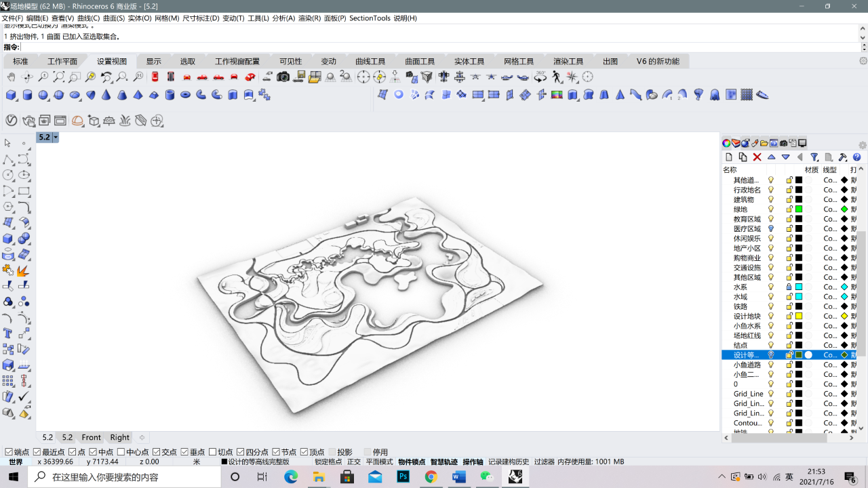868x488 pixels.
Task: Select the Polyline tool in sidebar
Action: point(8,160)
